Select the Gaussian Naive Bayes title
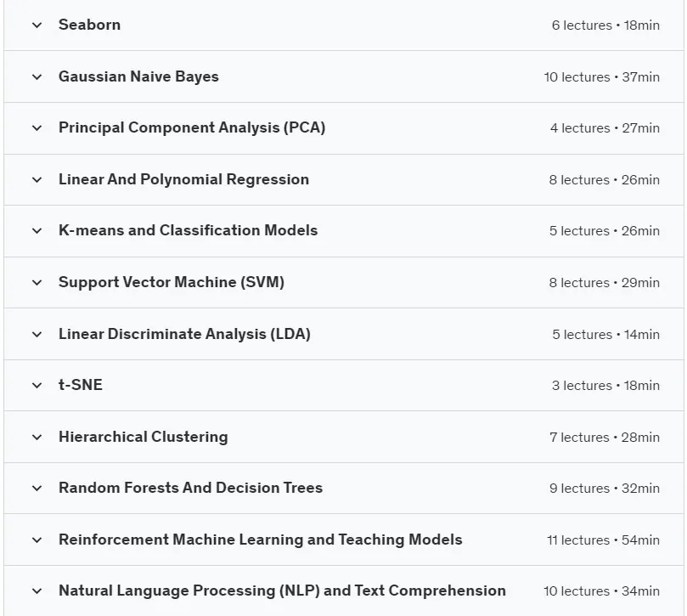The image size is (687, 616). 138,76
